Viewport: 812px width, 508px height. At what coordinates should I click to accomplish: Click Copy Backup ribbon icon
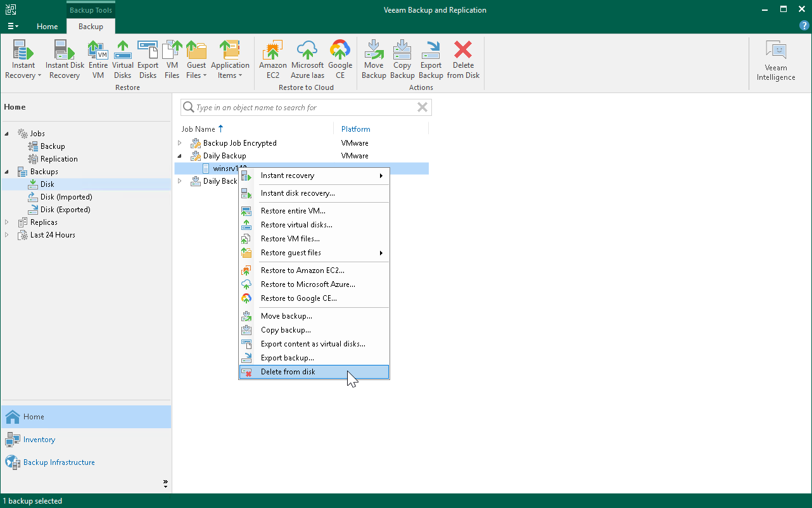click(x=402, y=60)
